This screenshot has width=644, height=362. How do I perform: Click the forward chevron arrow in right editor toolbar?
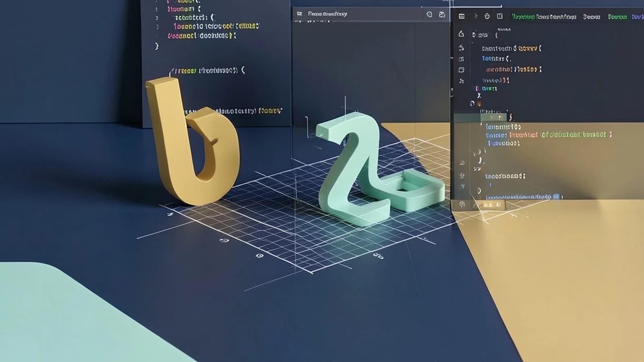click(x=475, y=16)
